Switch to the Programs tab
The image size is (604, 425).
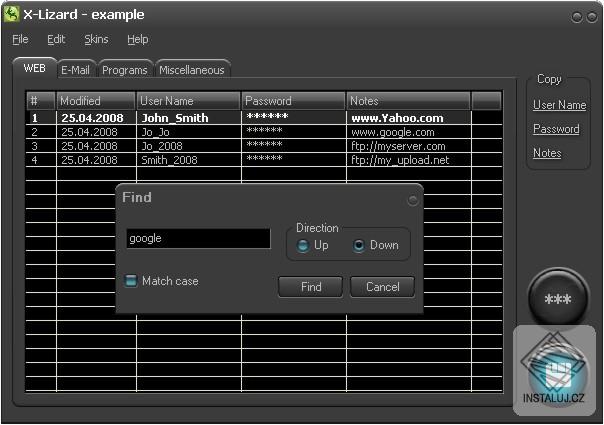click(x=125, y=70)
